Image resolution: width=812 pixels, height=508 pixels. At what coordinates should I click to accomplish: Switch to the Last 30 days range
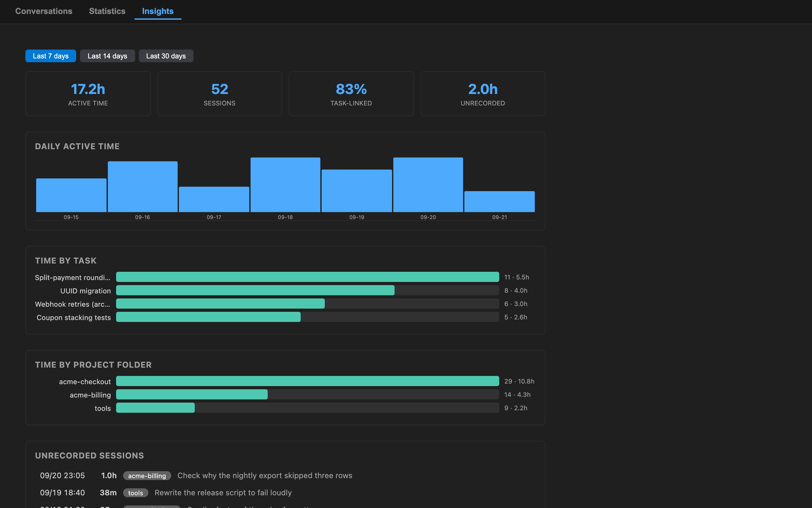tap(166, 56)
